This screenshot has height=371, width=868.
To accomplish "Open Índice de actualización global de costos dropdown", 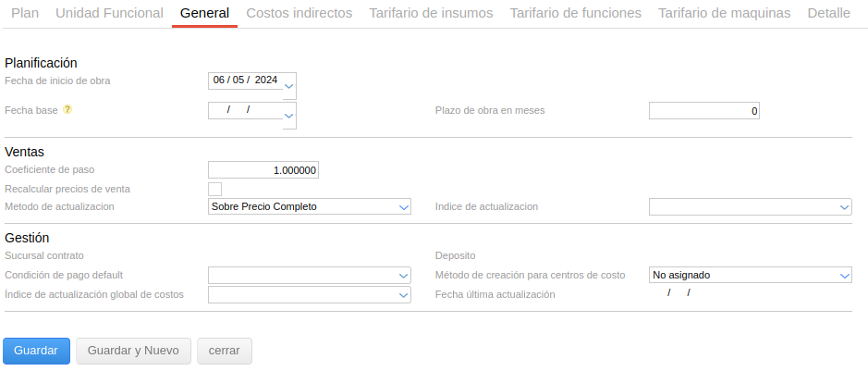I will pyautogui.click(x=403, y=294).
